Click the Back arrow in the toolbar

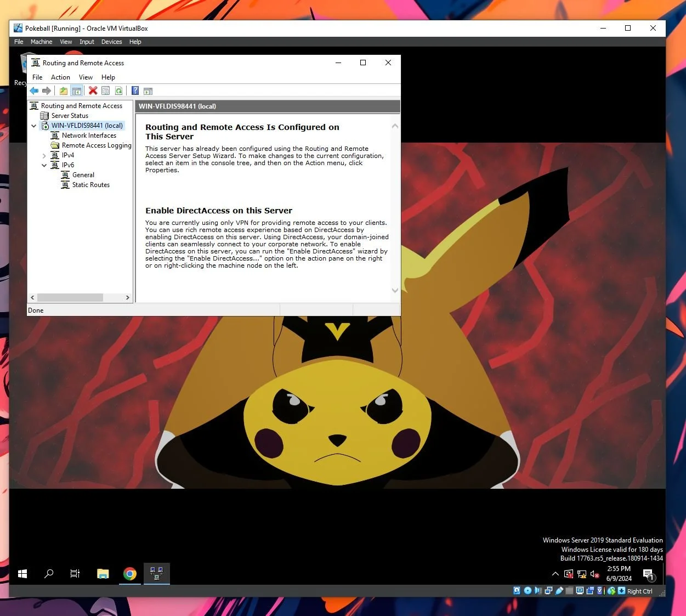tap(34, 91)
